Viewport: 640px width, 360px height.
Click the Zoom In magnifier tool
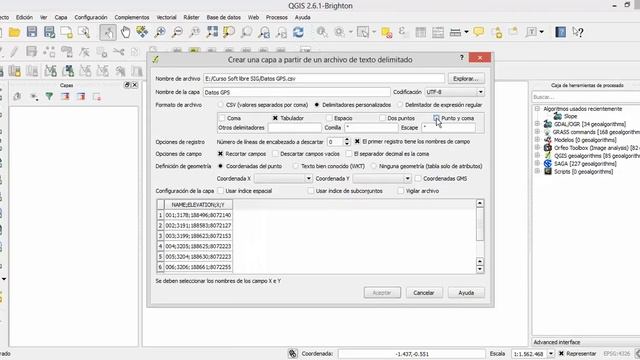[x=160, y=32]
